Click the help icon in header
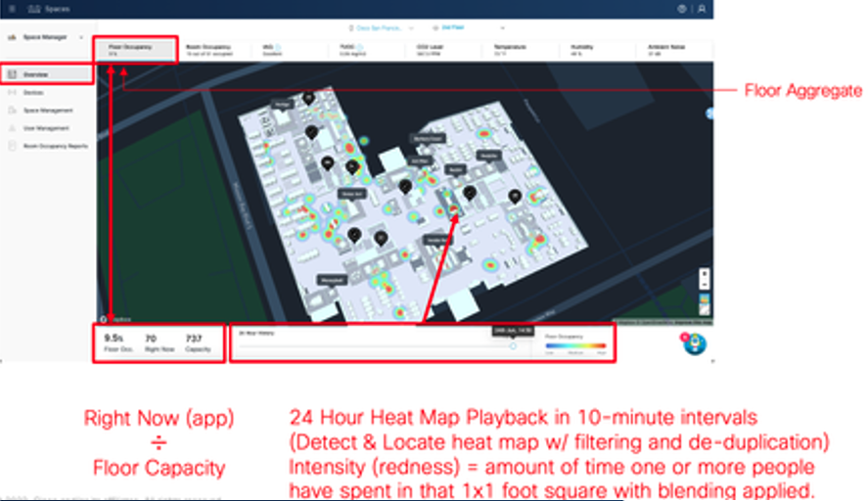Screen dimensions: 868x501 click(x=682, y=9)
